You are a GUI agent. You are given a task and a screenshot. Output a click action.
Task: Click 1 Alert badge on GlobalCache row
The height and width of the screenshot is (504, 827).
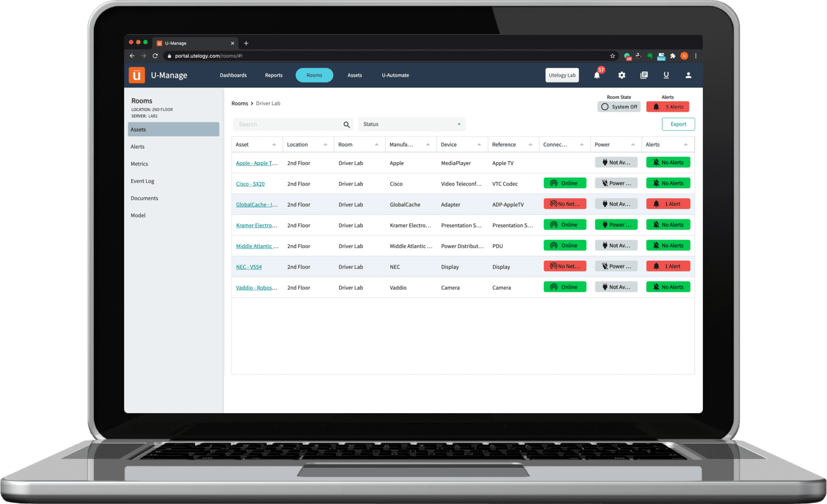click(x=668, y=204)
